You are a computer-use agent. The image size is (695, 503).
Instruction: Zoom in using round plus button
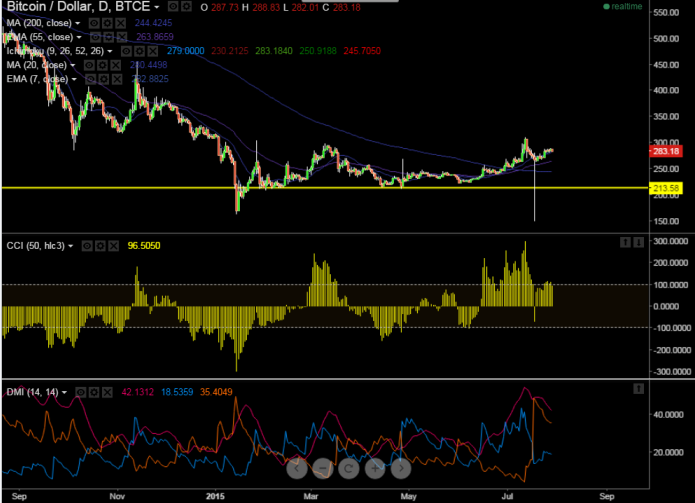(x=375, y=468)
